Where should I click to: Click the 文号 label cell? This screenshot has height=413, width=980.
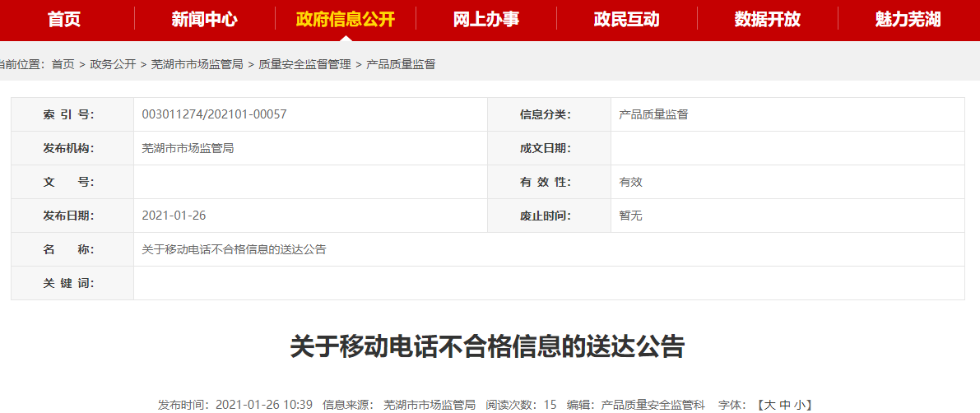tap(72, 182)
